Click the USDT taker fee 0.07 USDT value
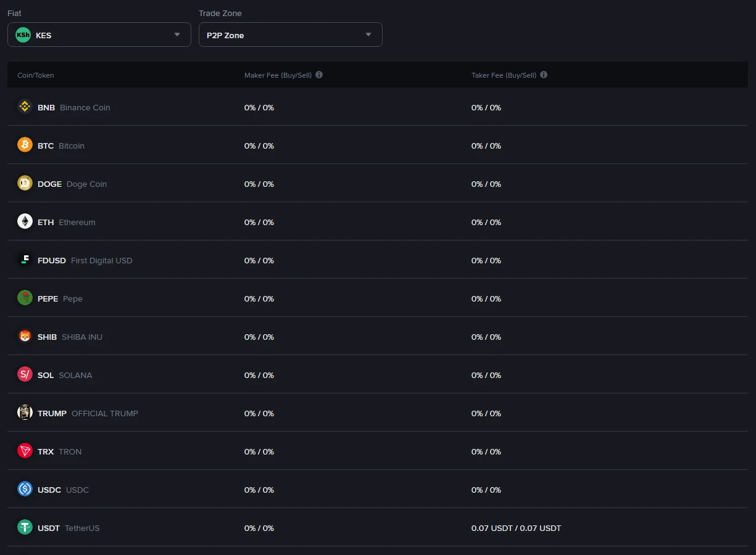The height and width of the screenshot is (555, 756). click(517, 528)
